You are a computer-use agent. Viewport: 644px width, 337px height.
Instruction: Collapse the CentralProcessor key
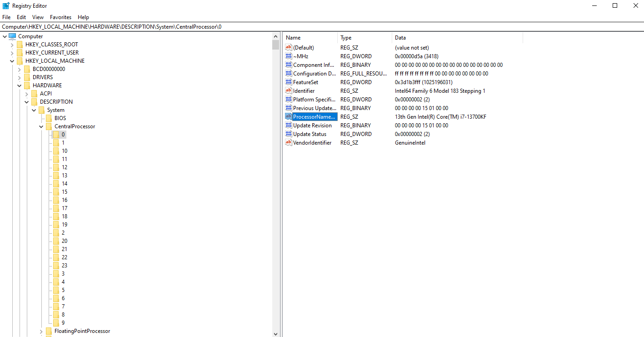point(41,126)
